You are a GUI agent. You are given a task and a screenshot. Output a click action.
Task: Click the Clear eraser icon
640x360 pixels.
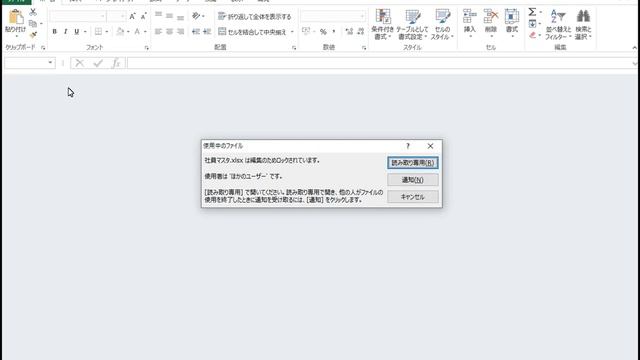[x=532, y=36]
